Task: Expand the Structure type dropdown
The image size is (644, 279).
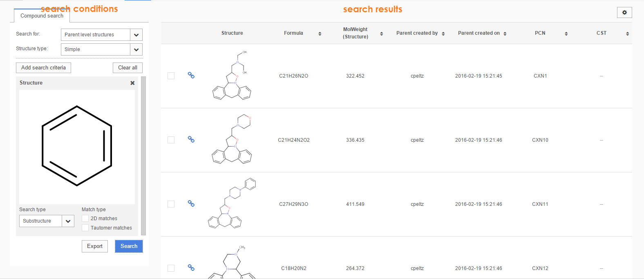Action: (136, 49)
